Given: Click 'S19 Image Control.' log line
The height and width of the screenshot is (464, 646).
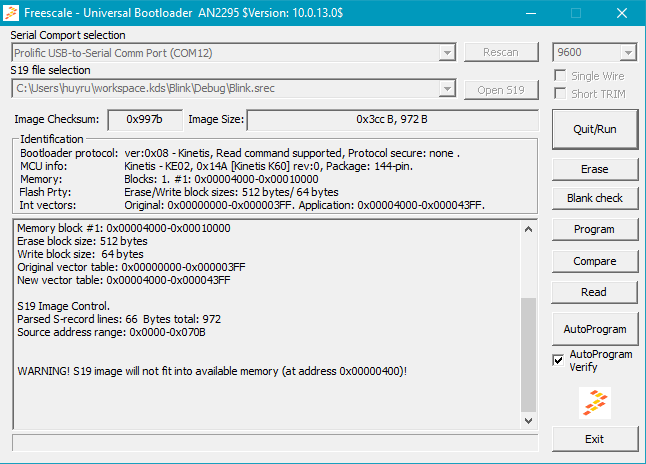Looking at the screenshot, I should click(63, 306).
